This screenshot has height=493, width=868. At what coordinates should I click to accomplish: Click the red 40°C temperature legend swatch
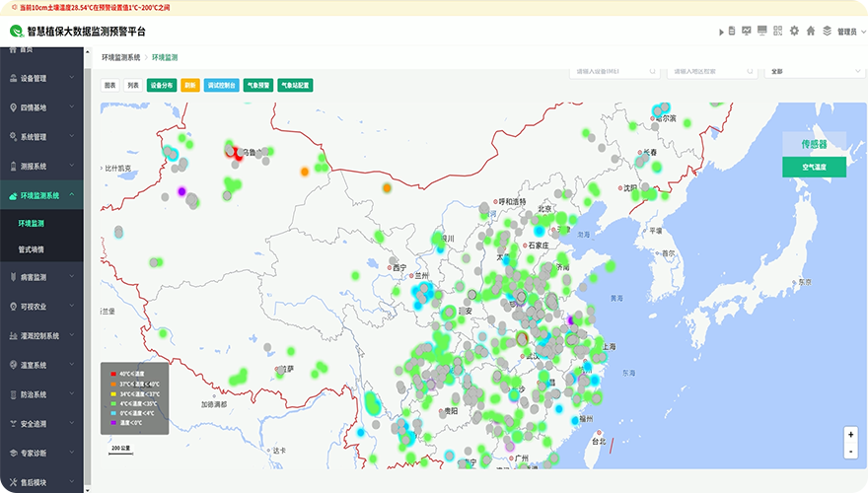pyautogui.click(x=114, y=374)
